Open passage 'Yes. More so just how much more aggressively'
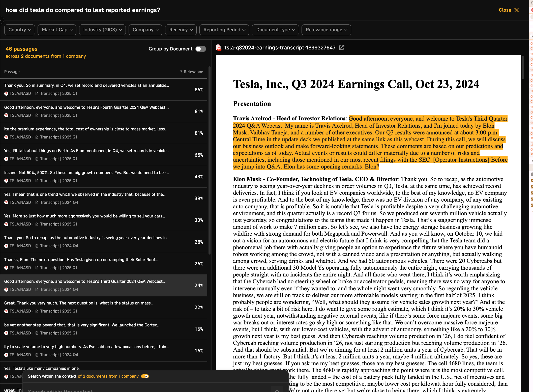Image resolution: width=533 pixels, height=392 pixels. (x=104, y=220)
